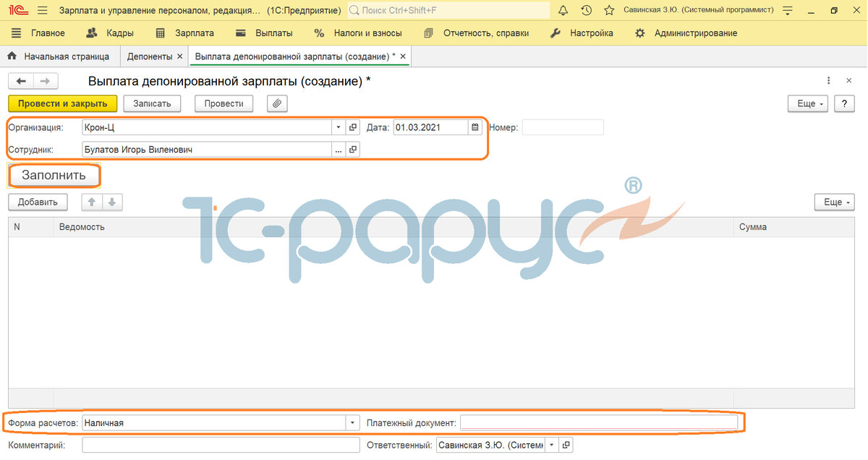868x460 pixels.
Task: Open the upper Еще dropdown menu
Action: pyautogui.click(x=808, y=103)
